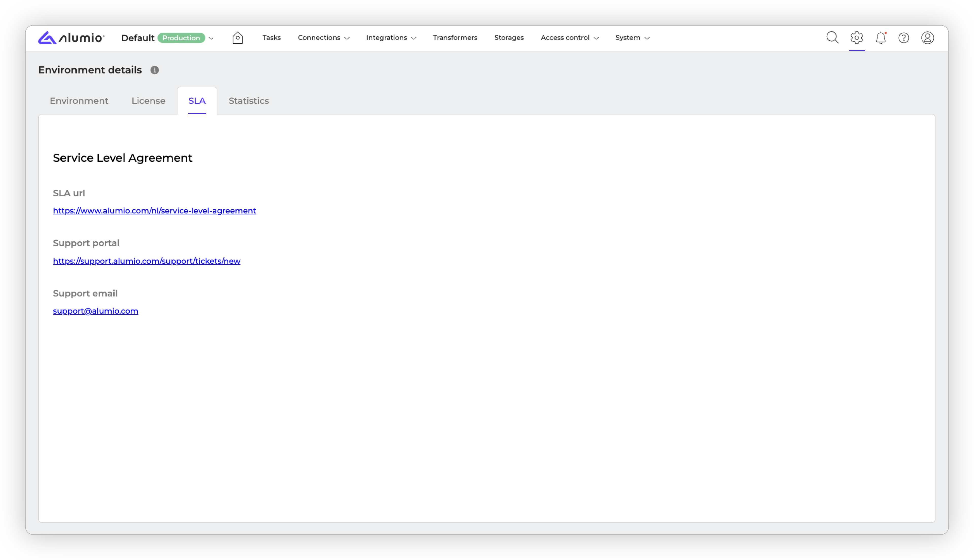Go to Tasks in the navigation
974x560 pixels.
click(x=271, y=38)
